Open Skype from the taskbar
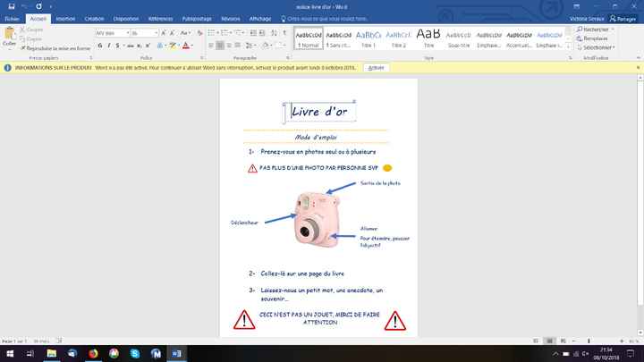Viewport: 644px width, 362px height. (135, 353)
